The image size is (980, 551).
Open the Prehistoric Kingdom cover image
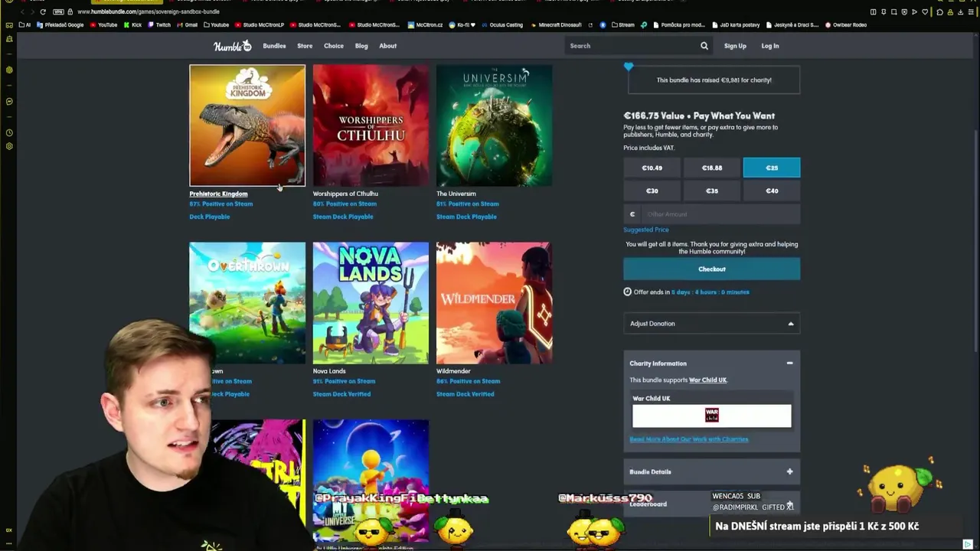pos(247,126)
